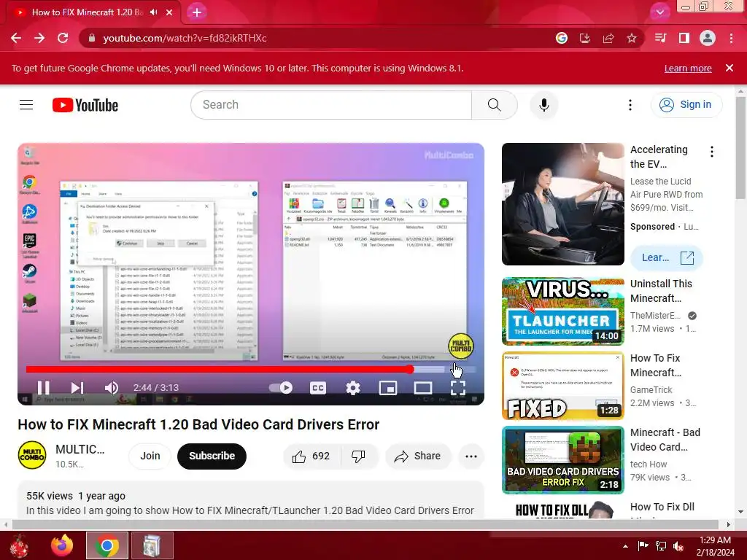747x560 pixels.
Task: Open the TLauncher virus video thumbnail
Action: pyautogui.click(x=562, y=311)
